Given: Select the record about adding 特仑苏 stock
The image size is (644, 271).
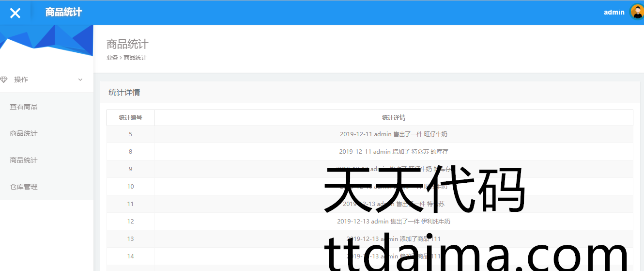Looking at the screenshot, I should point(393,152).
